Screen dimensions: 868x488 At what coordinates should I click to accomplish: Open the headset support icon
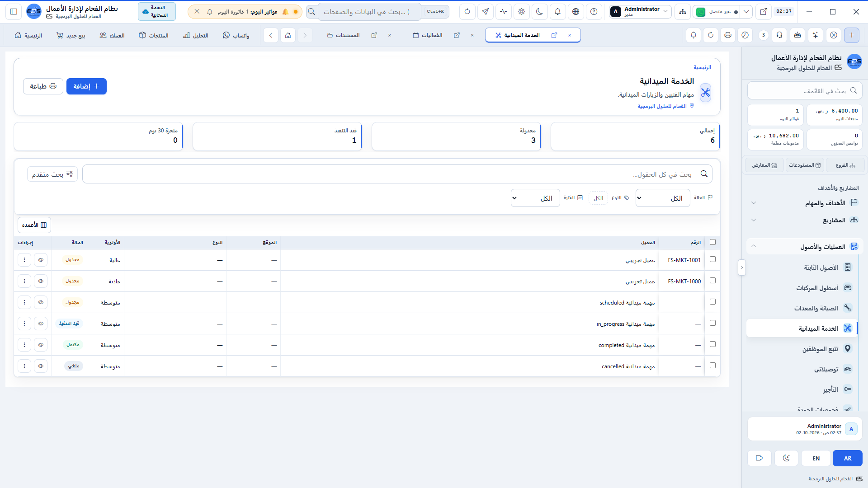click(779, 35)
